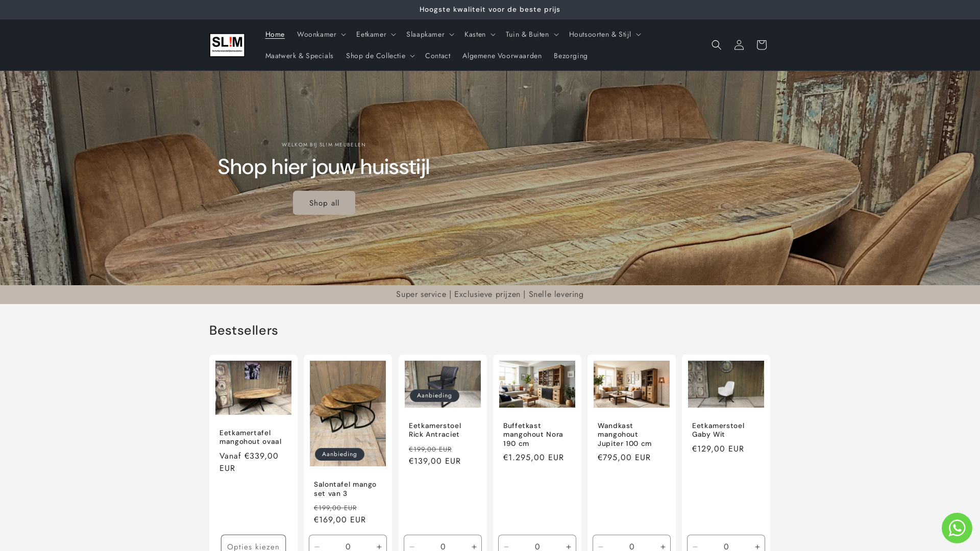Screen dimensions: 980x551
Task: Open the Kasten dropdown menu
Action: (x=479, y=34)
